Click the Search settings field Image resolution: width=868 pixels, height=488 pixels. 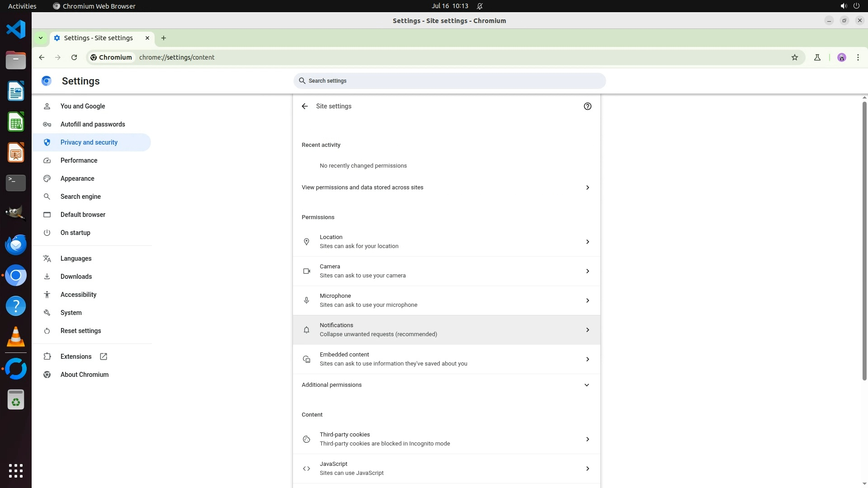pyautogui.click(x=449, y=81)
